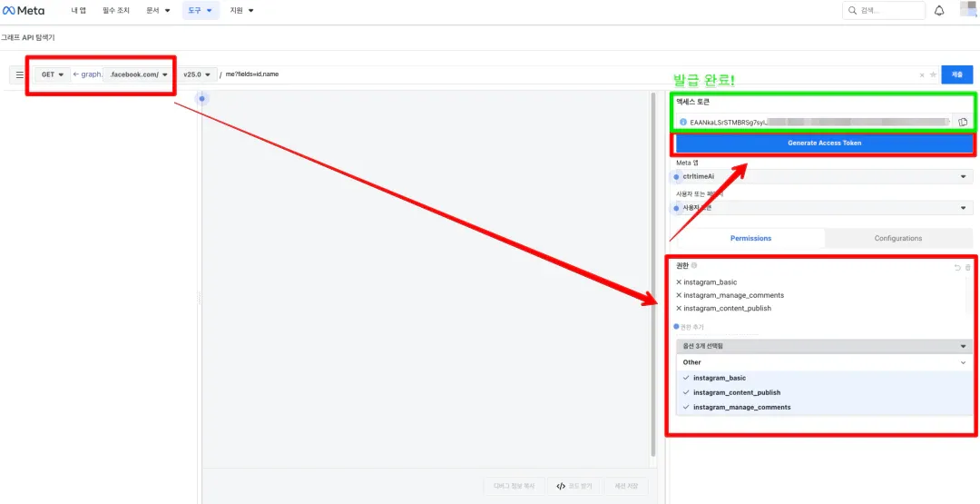Open the hamburger menu beside GET
The height and width of the screenshot is (504, 980).
click(x=19, y=74)
